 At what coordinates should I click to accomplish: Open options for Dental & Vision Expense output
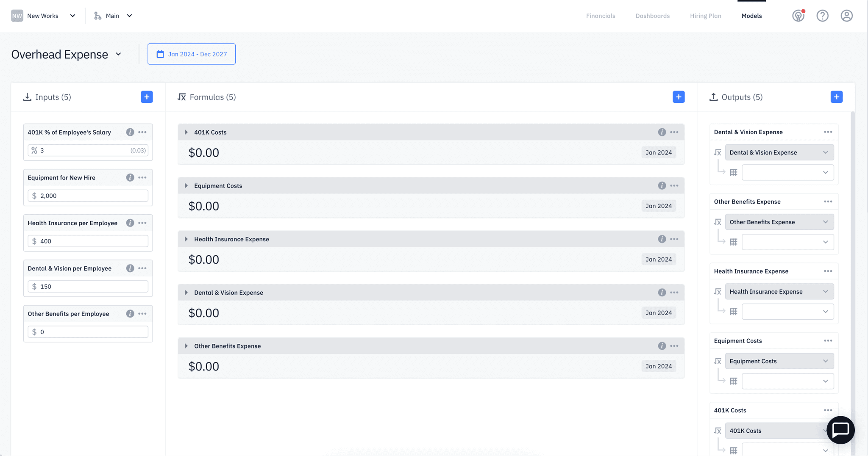pos(828,132)
